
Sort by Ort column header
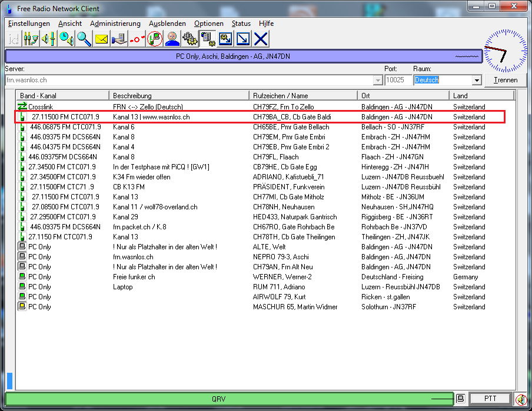[403, 96]
